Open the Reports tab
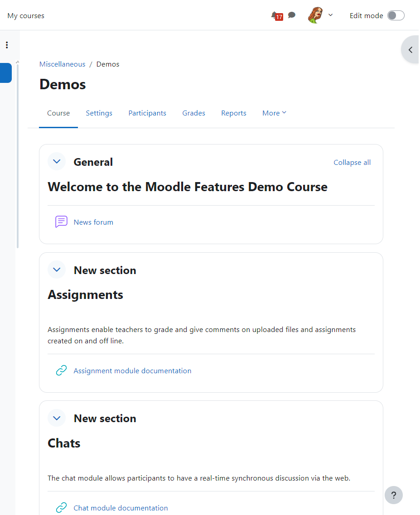 coord(234,113)
